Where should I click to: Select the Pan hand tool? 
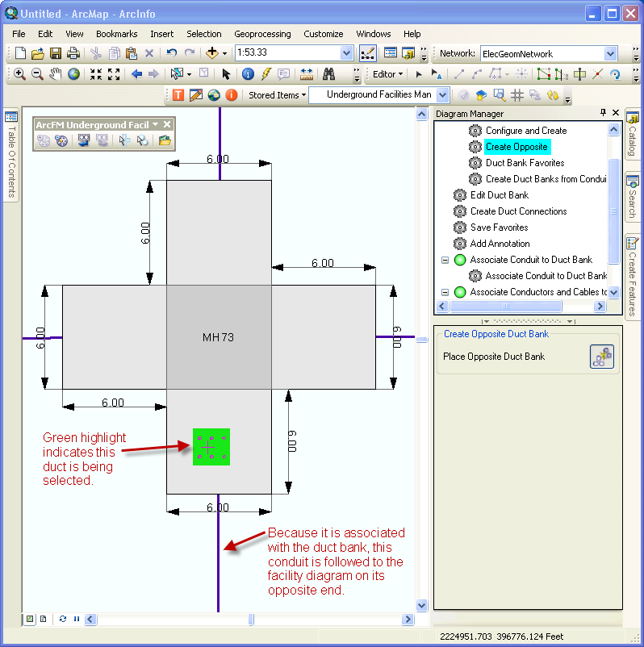[x=56, y=74]
